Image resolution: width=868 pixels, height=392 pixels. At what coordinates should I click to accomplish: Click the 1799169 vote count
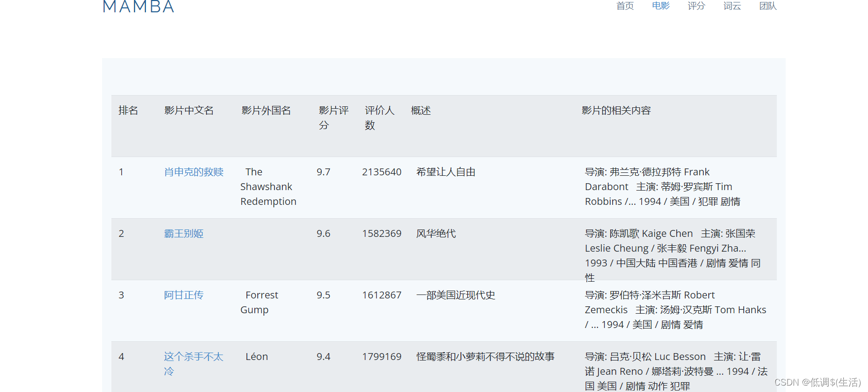pos(382,357)
